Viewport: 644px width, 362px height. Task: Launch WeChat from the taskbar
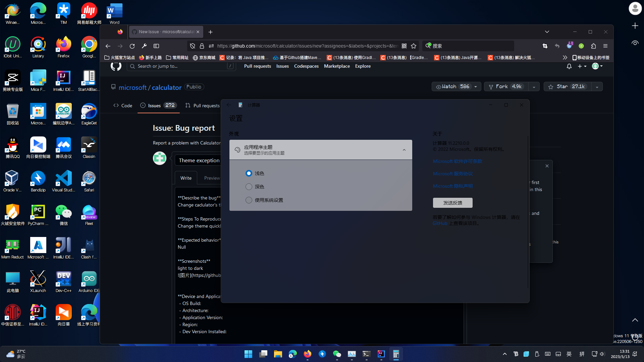(x=337, y=354)
